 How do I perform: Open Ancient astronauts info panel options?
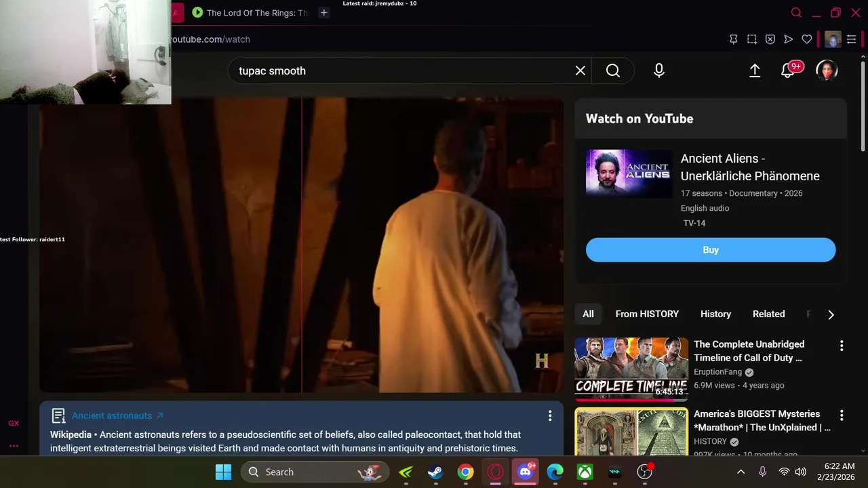click(x=550, y=415)
